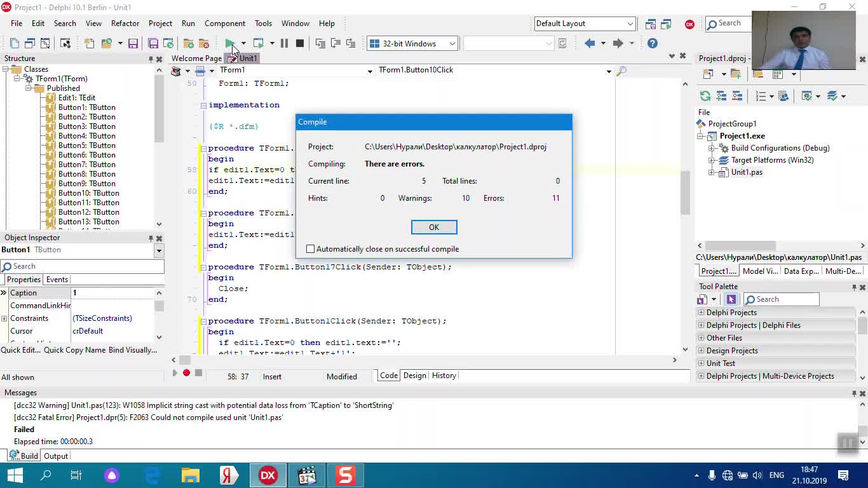Collapse the implementation code fold

click(203, 105)
